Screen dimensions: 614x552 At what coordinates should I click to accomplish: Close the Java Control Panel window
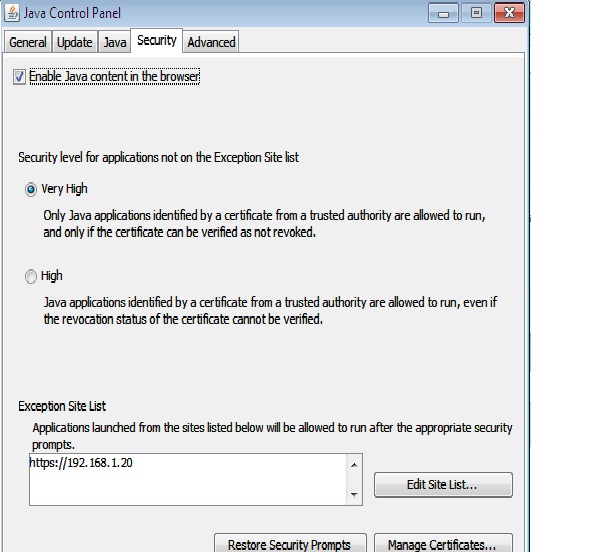(509, 13)
